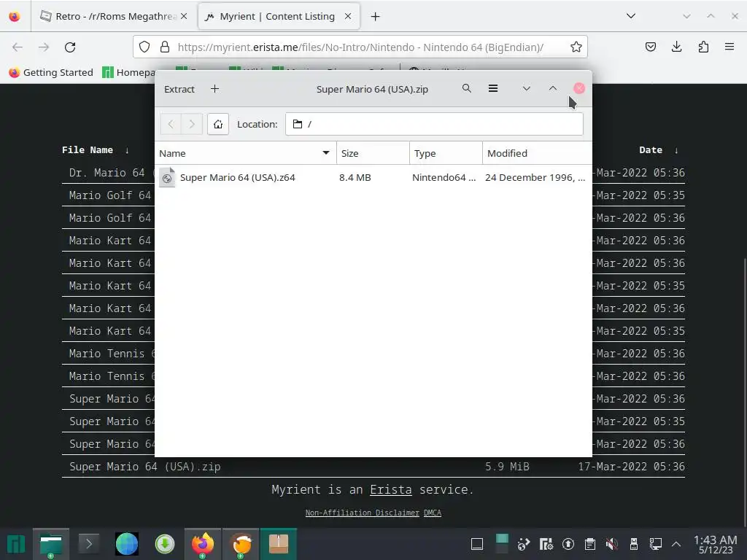747x560 pixels.
Task: Open the clipboard tray icon
Action: click(589, 544)
